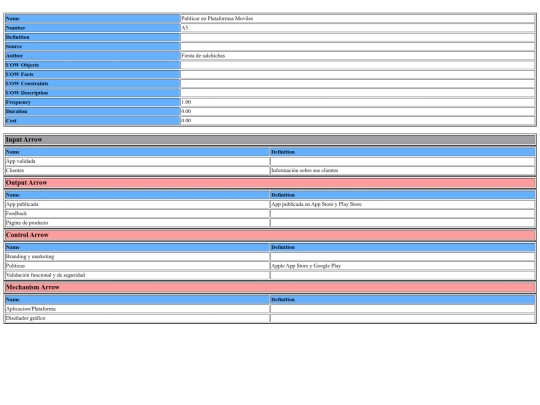Select the Name column header under Mechanism Arrow
This screenshot has width=540, height=405.
click(137, 300)
